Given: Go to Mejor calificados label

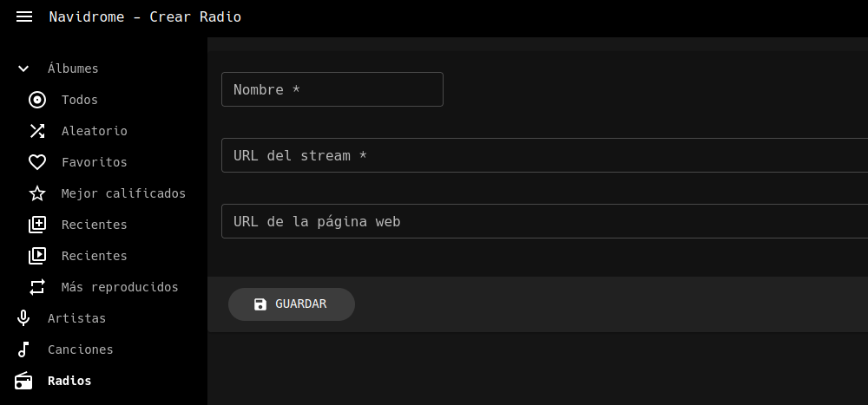Looking at the screenshot, I should (x=123, y=193).
